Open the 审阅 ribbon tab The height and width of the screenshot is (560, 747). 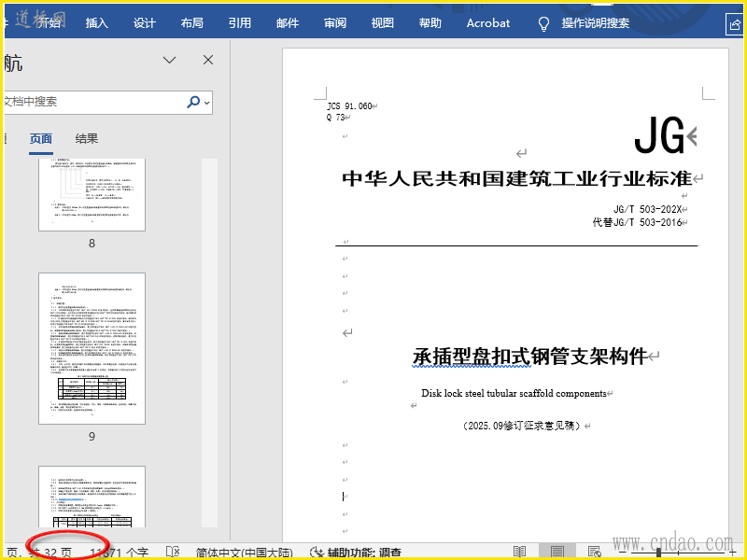pos(335,22)
